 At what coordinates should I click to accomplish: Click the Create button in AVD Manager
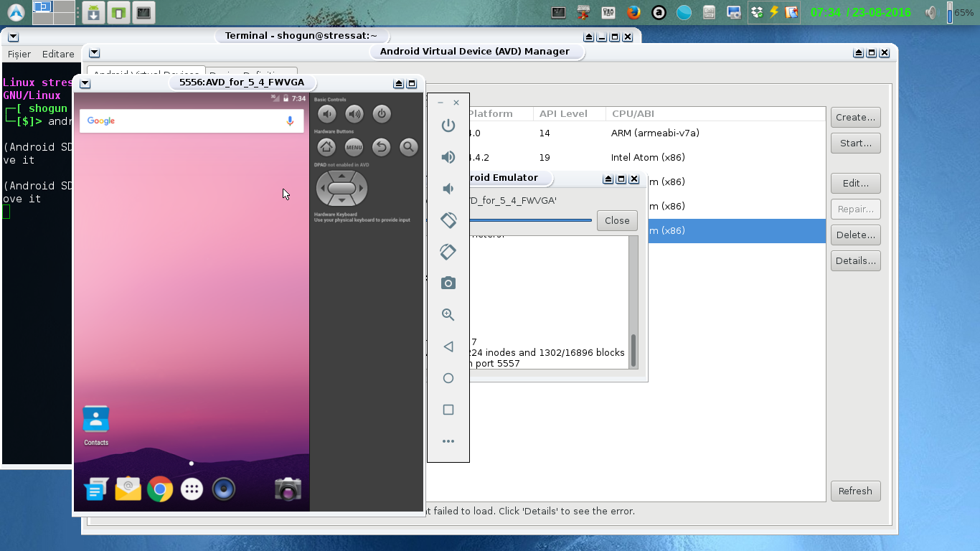(855, 117)
